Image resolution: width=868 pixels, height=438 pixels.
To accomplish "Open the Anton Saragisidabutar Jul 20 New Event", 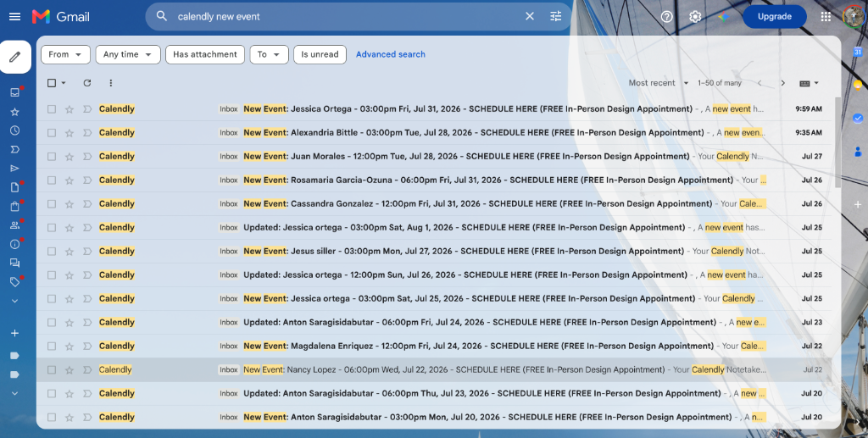I will click(434, 417).
